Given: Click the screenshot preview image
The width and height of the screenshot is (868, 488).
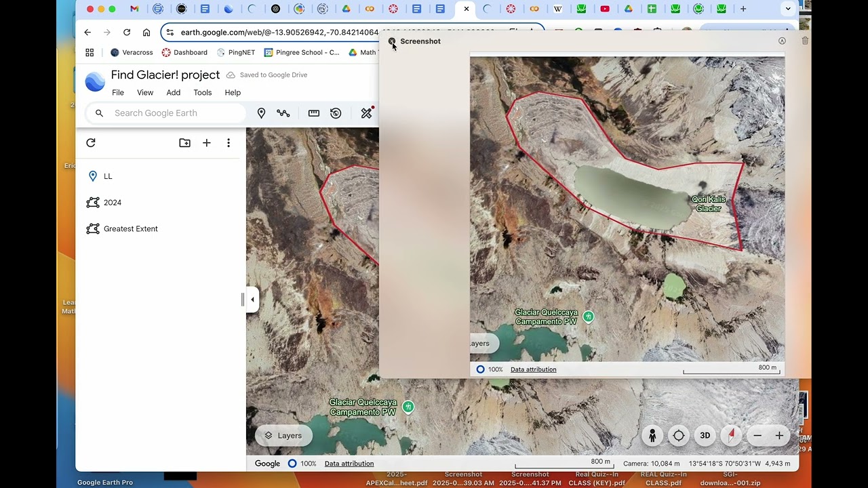Looking at the screenshot, I should click(627, 216).
